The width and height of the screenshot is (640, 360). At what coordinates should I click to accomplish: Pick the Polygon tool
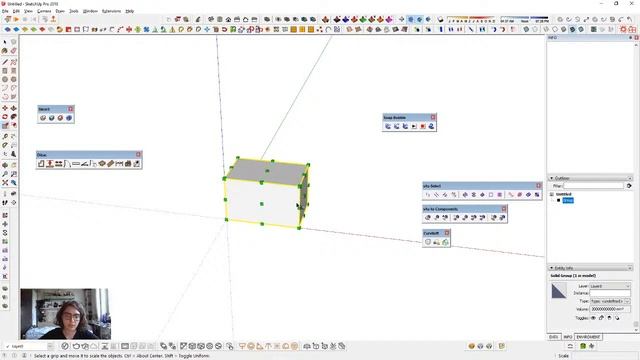(13, 79)
